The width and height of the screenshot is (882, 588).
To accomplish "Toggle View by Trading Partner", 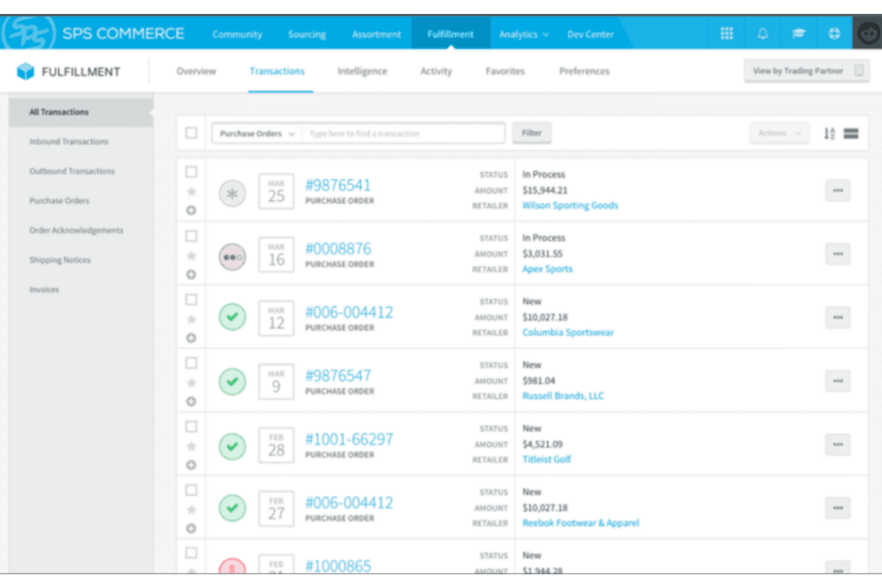I will click(x=806, y=71).
